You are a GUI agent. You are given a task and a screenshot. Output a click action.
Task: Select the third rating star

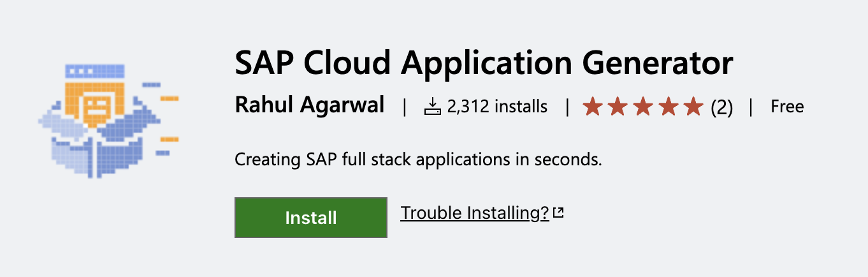[x=642, y=107]
